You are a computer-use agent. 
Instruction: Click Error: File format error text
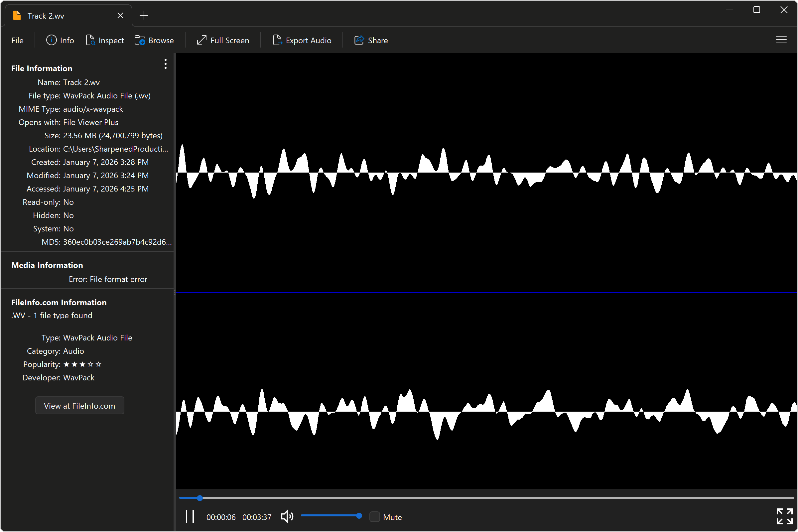click(108, 279)
